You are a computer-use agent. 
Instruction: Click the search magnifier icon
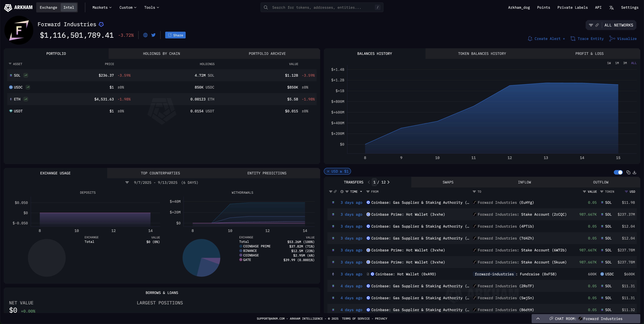[266, 8]
